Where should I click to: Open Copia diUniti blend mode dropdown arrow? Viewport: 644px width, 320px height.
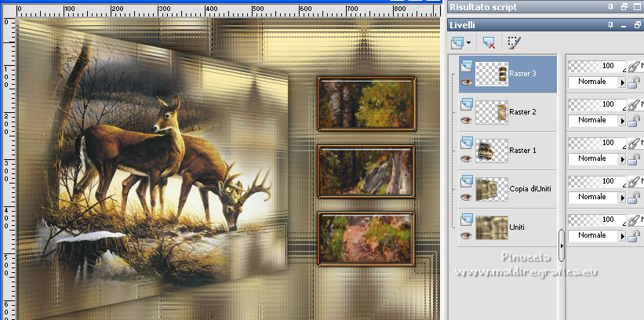623,198
